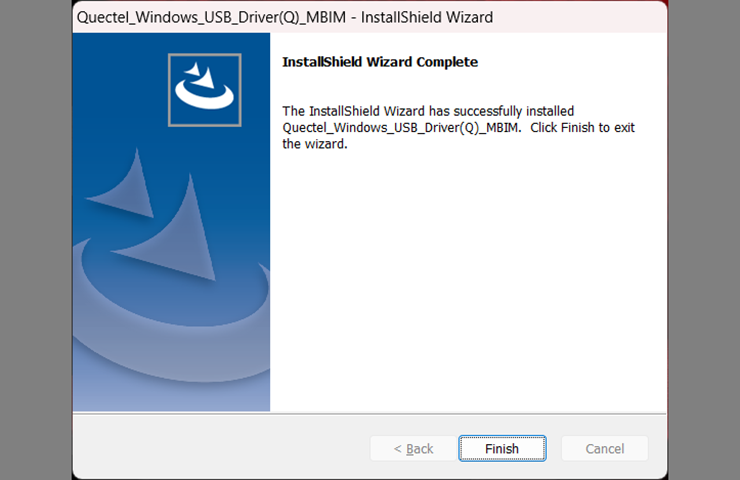Click the "Click Finish to exit" sentence
This screenshot has height=480, width=740.
[x=582, y=128]
